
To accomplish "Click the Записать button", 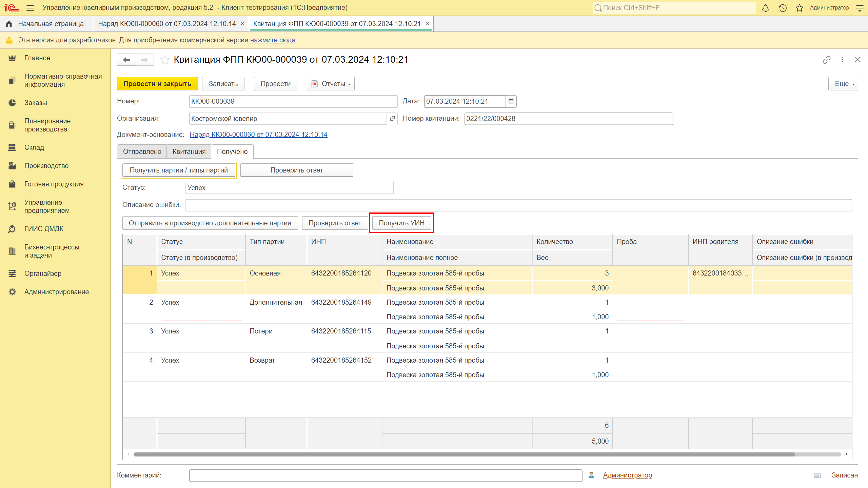I will (223, 84).
